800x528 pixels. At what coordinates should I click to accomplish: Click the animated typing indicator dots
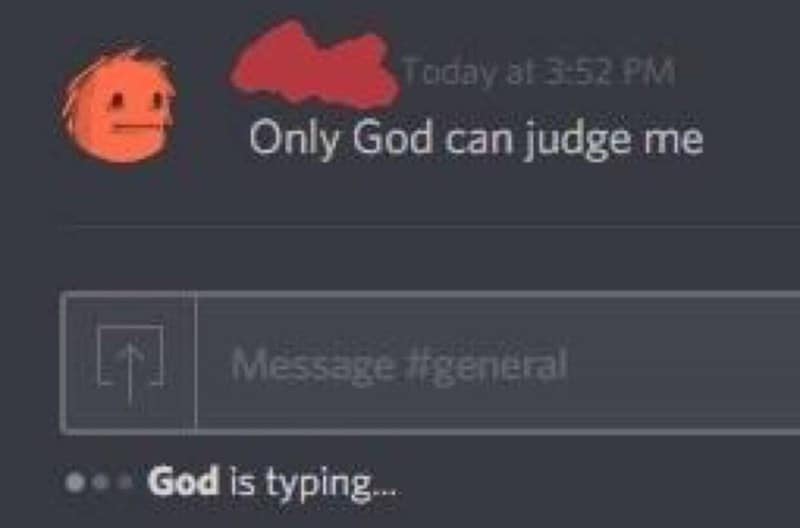(x=99, y=484)
